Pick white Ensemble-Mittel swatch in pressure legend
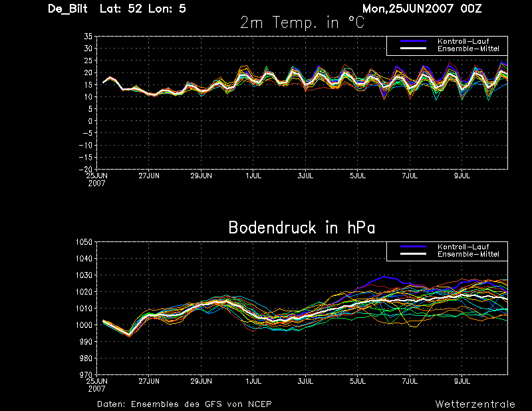This screenshot has width=532, height=411. 412,254
